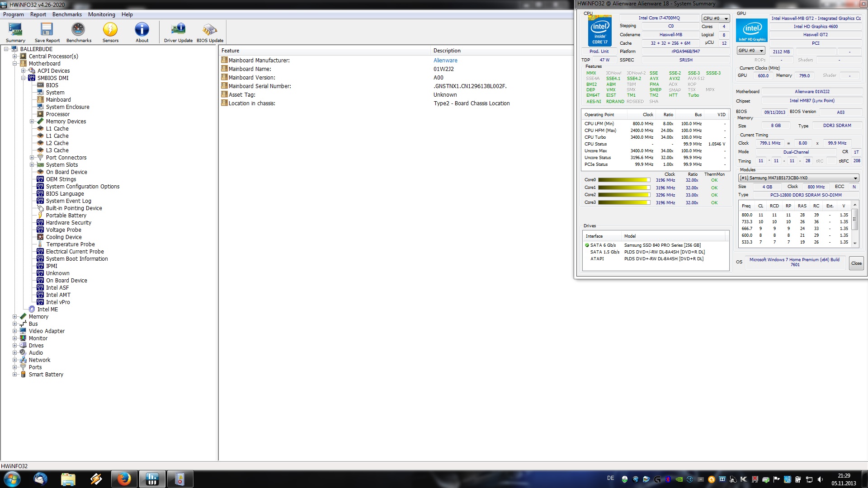Click the Core3 clock usage bar
The width and height of the screenshot is (868, 488).
tap(624, 203)
